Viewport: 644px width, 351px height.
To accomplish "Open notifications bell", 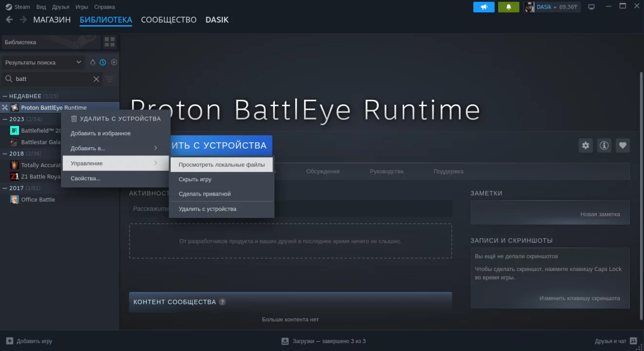I will [508, 7].
